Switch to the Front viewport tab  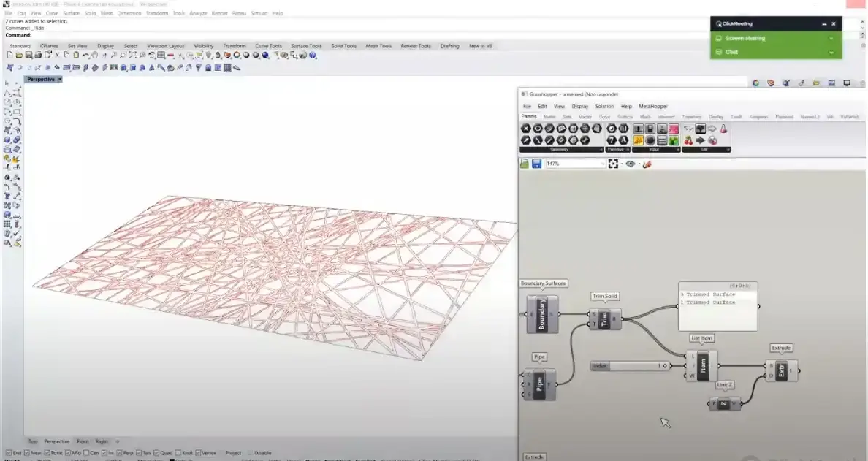click(x=83, y=441)
